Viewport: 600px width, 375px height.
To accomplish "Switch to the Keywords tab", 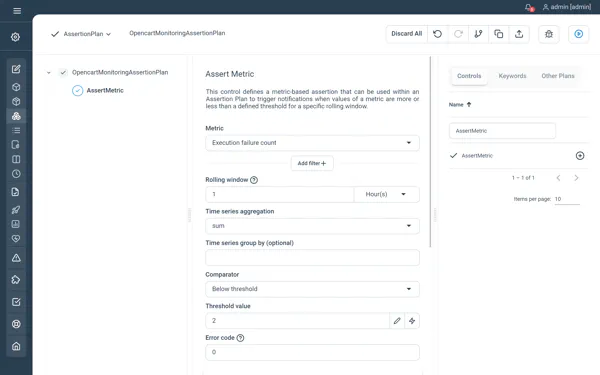I will 512,76.
